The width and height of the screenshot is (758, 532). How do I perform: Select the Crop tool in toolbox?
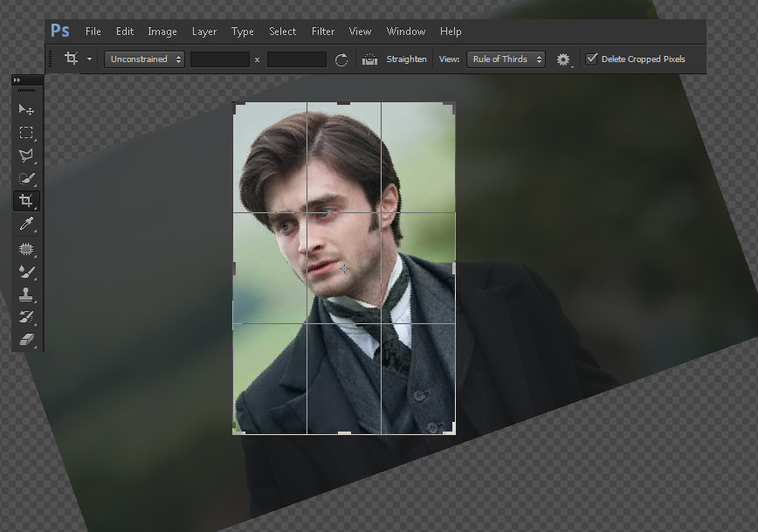[x=26, y=201]
